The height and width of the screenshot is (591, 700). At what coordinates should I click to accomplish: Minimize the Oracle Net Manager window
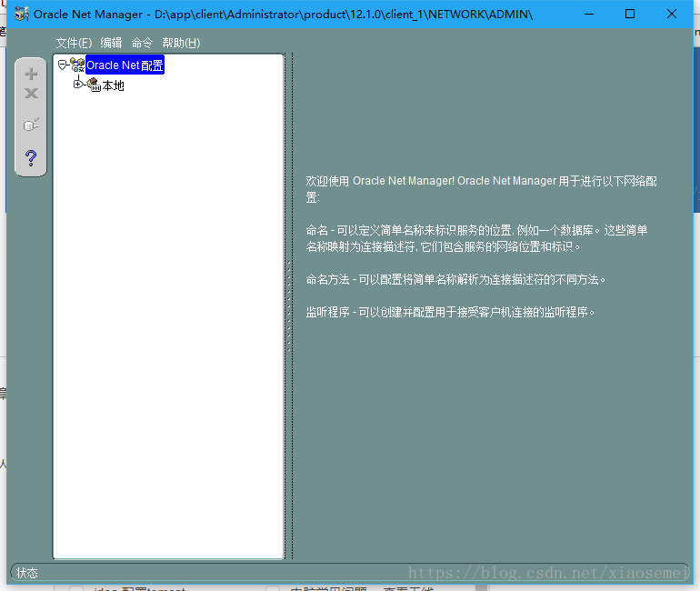click(x=589, y=15)
